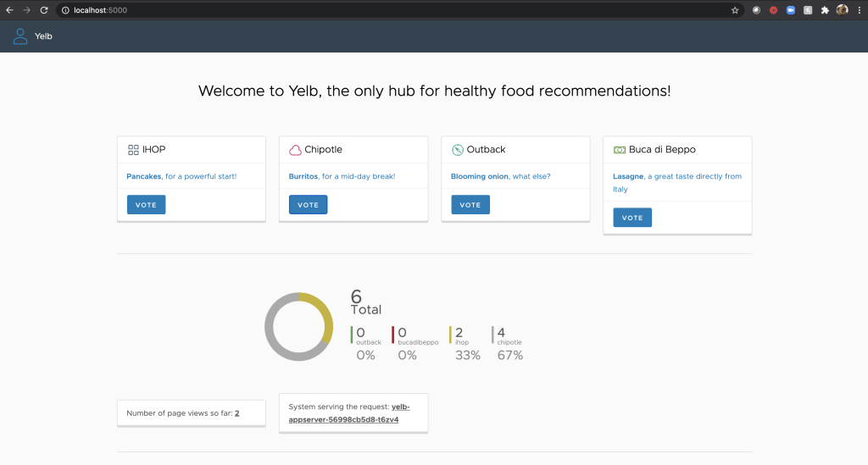Viewport: 868px width, 465px height.
Task: Vote for Buca di Beppo
Action: click(632, 218)
